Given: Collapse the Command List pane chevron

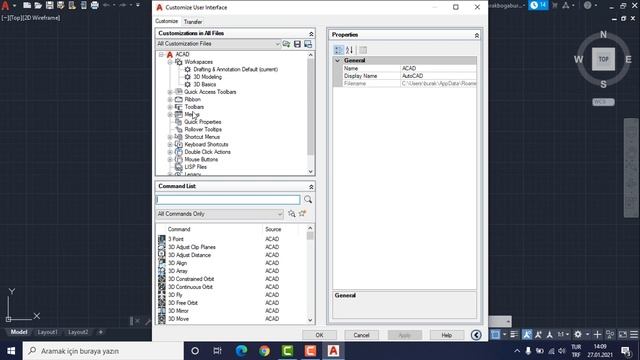Looking at the screenshot, I should [311, 187].
